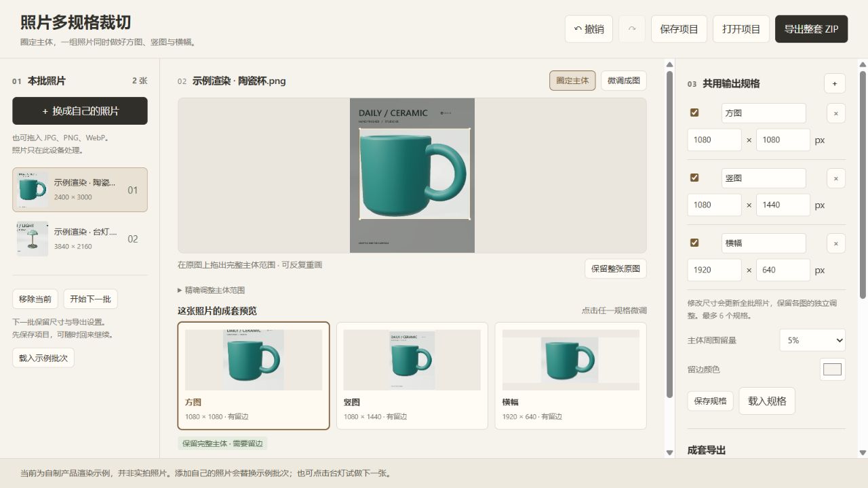
Task: Click the 方图 name input field
Action: [x=764, y=113]
